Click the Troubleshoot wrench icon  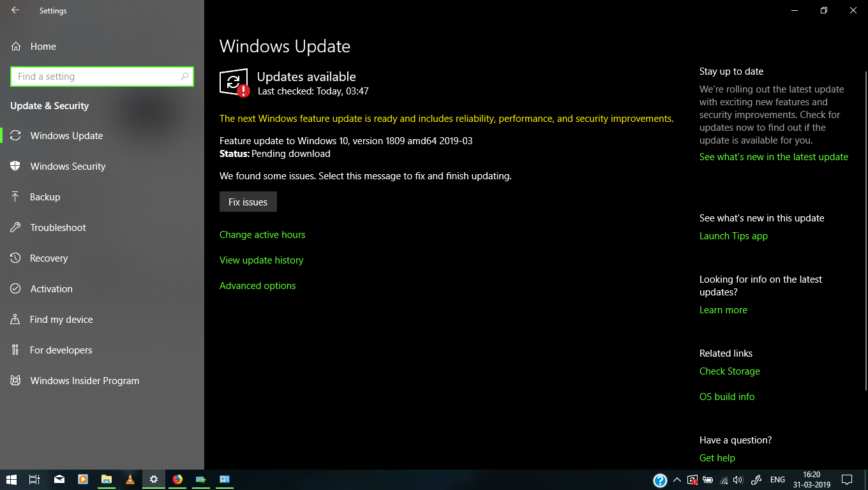pyautogui.click(x=15, y=228)
